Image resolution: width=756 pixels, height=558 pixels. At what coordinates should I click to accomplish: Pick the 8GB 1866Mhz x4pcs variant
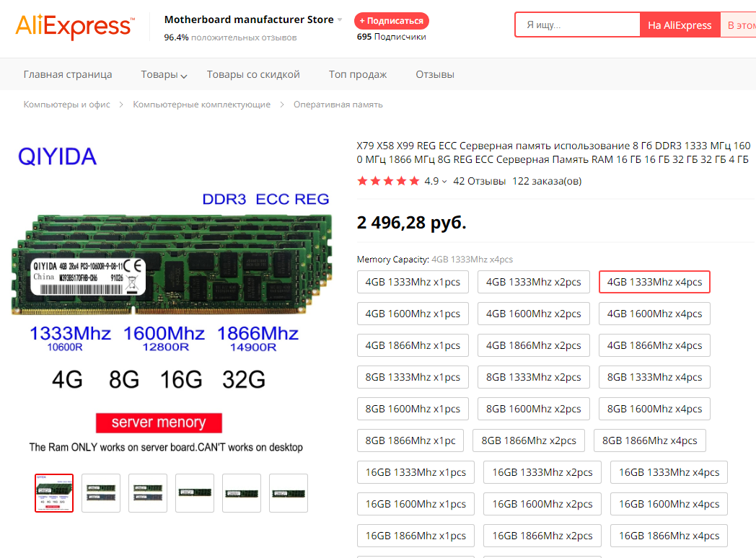pyautogui.click(x=650, y=440)
